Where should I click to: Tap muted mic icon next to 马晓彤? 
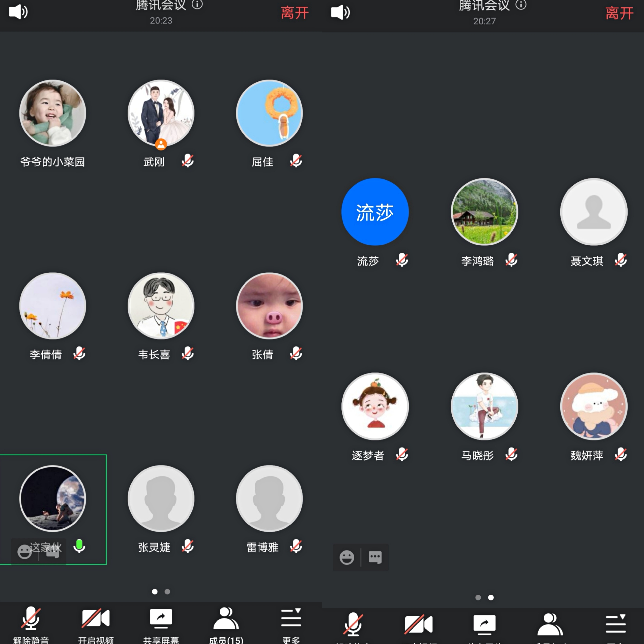point(511,454)
